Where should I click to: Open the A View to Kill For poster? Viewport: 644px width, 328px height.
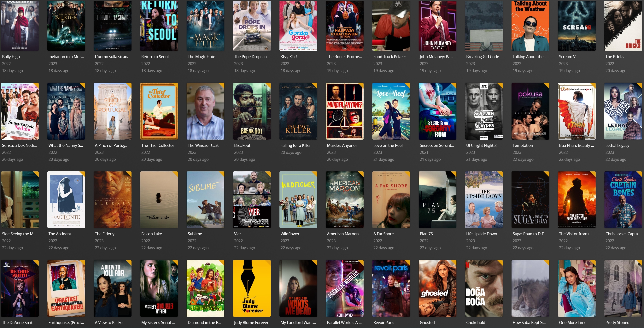pos(113,289)
